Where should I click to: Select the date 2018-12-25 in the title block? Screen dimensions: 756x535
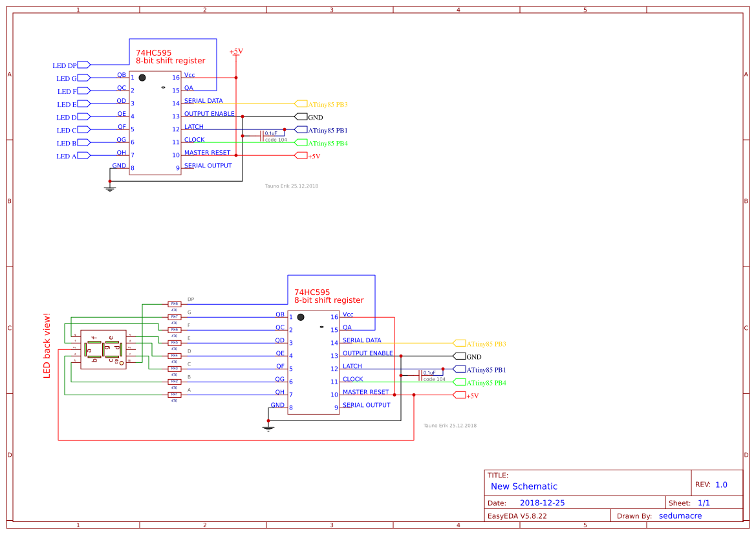coord(544,502)
